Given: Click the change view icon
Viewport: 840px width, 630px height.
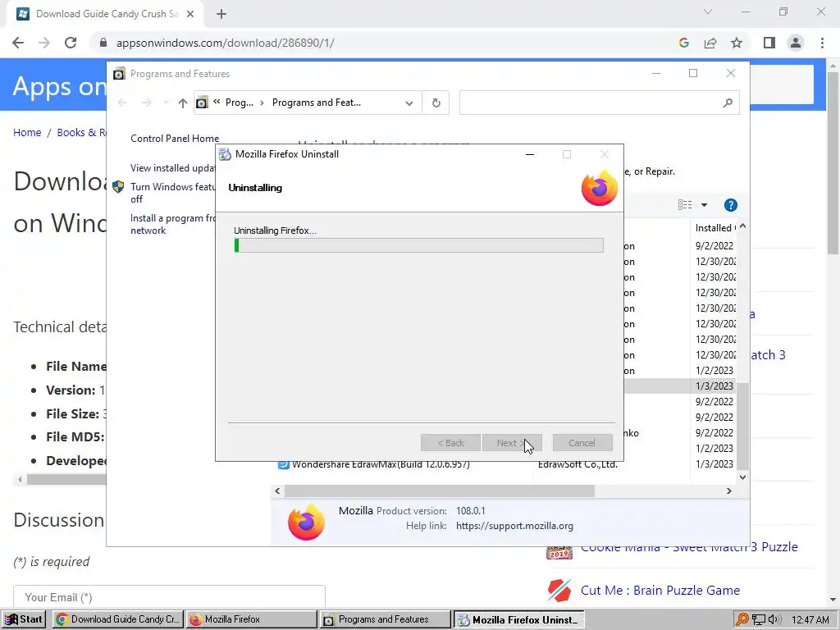Looking at the screenshot, I should [685, 205].
